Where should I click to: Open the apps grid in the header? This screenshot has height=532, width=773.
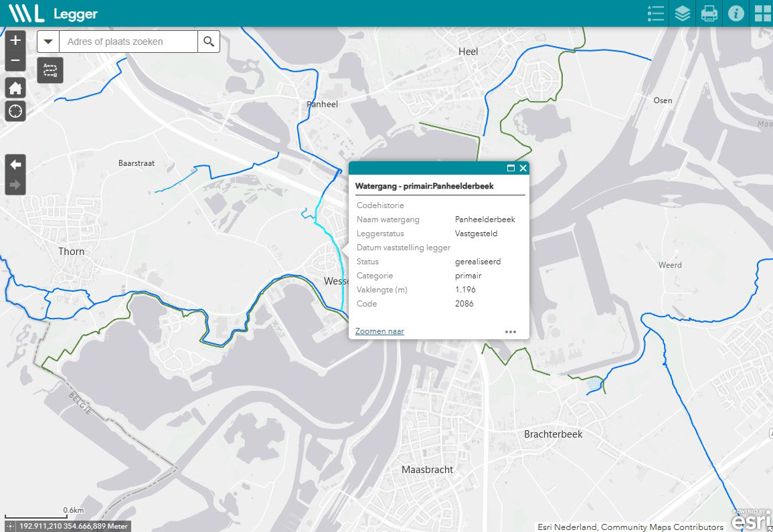tap(762, 13)
